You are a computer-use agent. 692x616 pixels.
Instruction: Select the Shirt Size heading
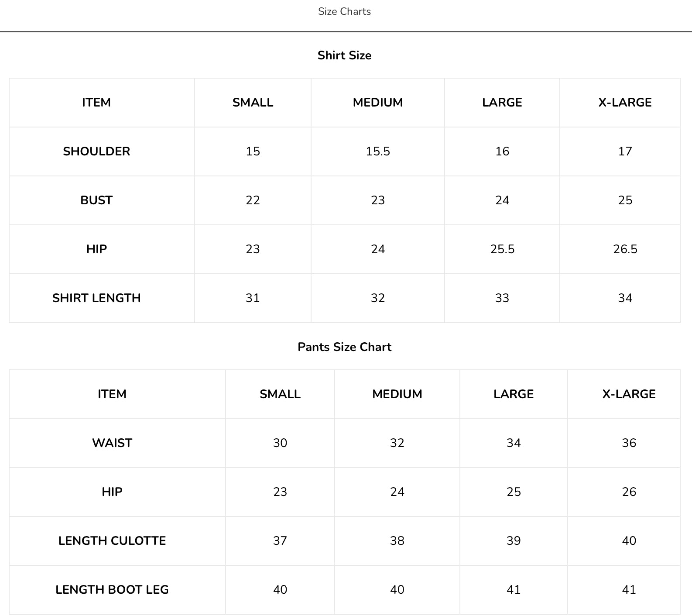pos(344,55)
